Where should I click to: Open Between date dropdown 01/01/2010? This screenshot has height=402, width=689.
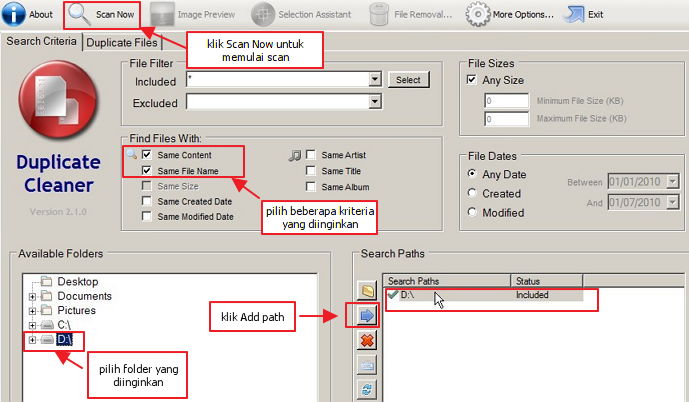pos(672,181)
